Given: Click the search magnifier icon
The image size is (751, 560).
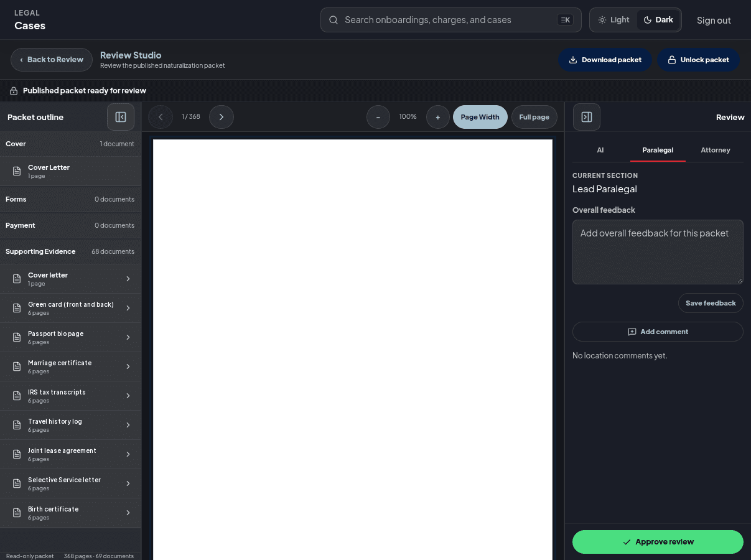Looking at the screenshot, I should (x=334, y=20).
